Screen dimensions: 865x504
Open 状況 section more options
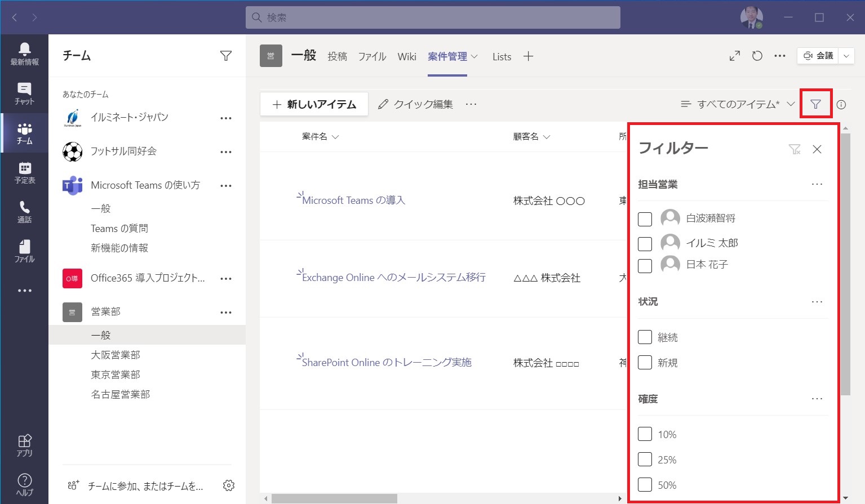pos(817,302)
